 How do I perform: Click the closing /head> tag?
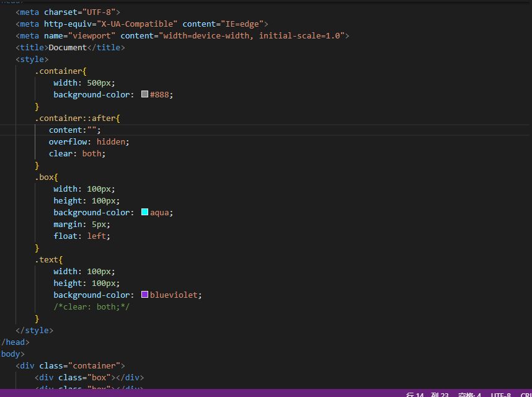16,342
